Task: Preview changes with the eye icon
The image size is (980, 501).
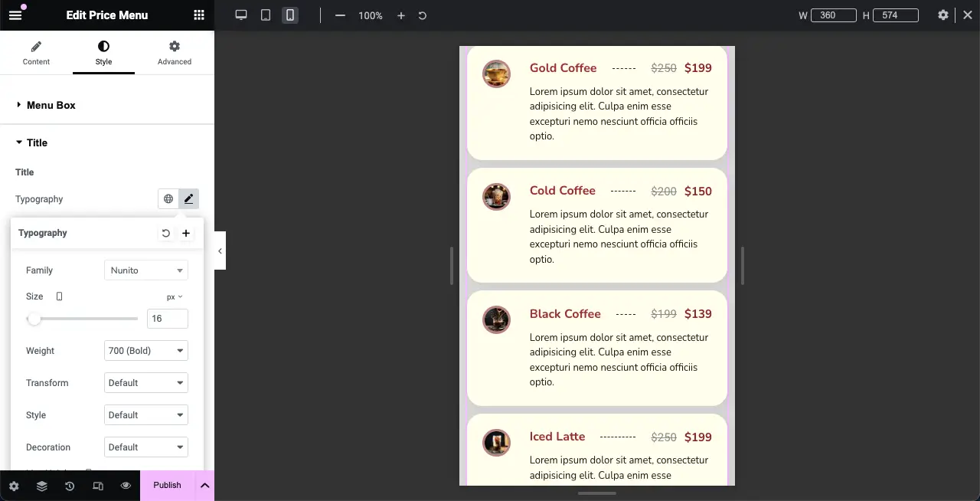Action: click(126, 486)
